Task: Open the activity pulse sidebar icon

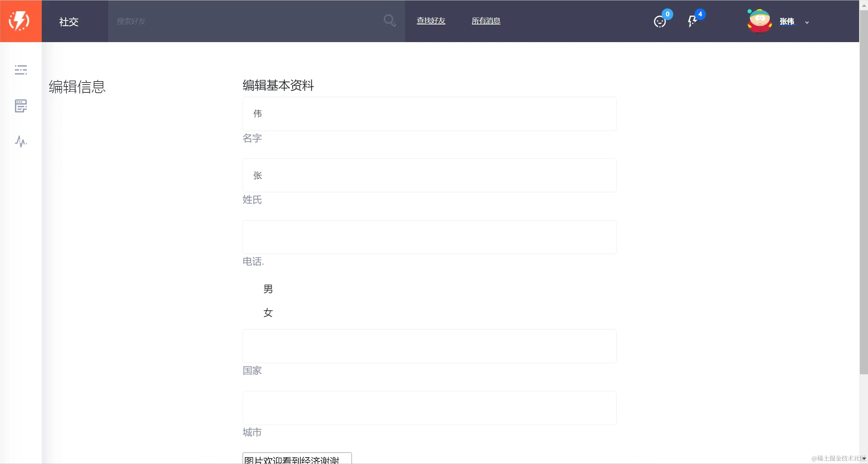Action: tap(21, 141)
